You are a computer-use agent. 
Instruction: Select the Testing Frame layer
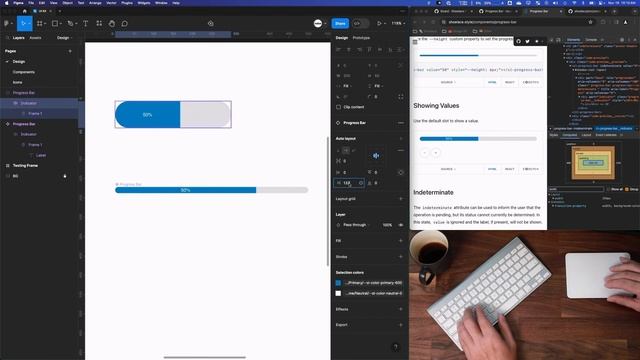25,165
